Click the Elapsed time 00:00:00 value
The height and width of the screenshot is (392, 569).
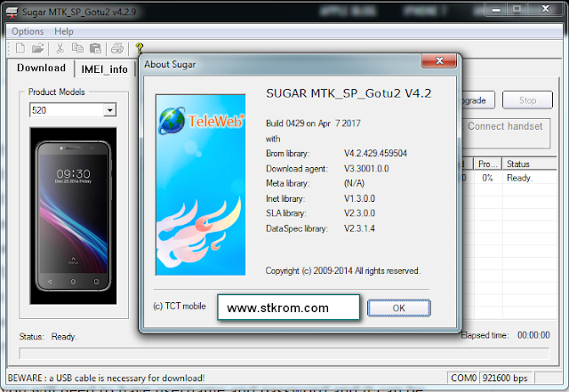point(533,335)
